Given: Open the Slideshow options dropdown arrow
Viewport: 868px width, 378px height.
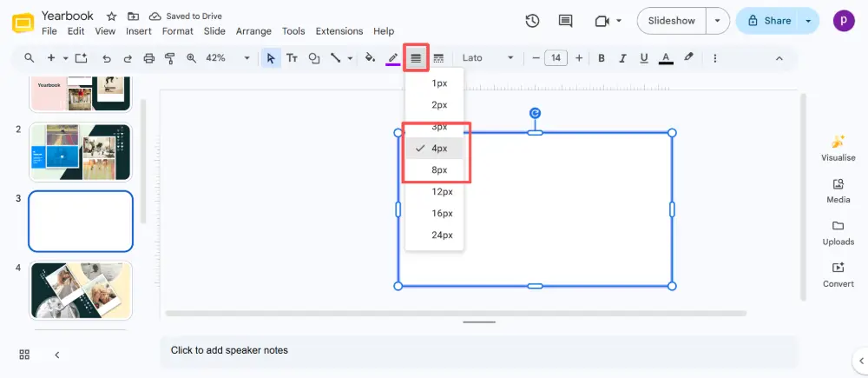Looking at the screenshot, I should click(x=718, y=21).
